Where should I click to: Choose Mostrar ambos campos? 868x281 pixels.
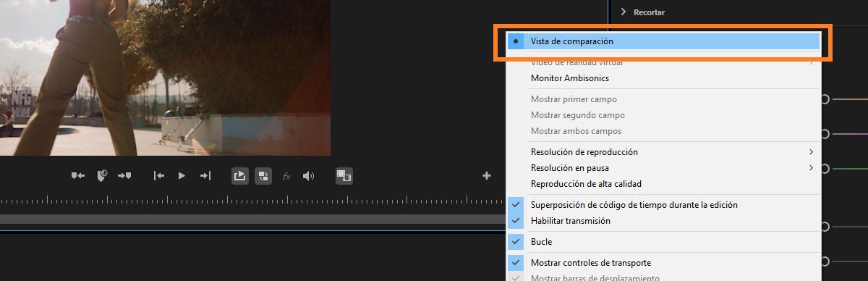[663, 131]
